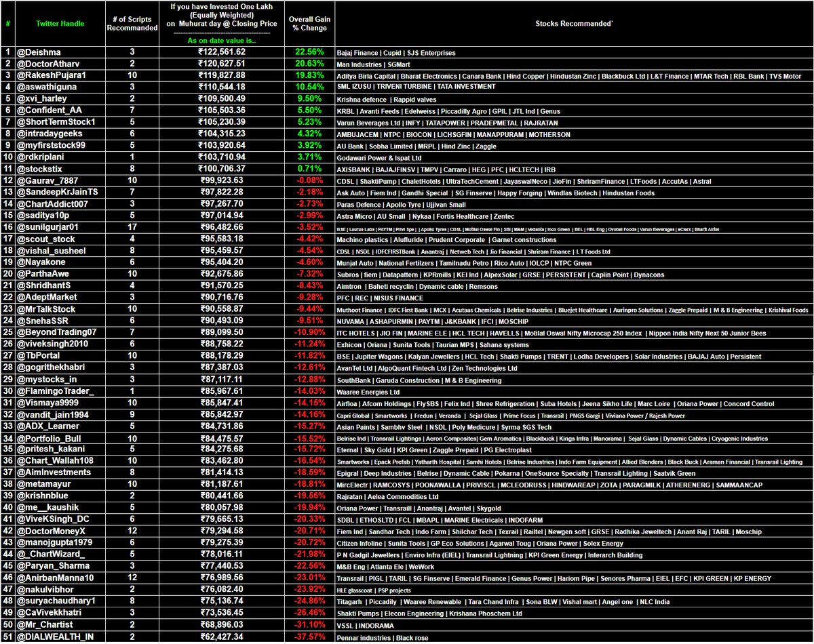The image size is (814, 644).
Task: Click the @SandeepKrJainTS handle
Action: tap(57, 190)
